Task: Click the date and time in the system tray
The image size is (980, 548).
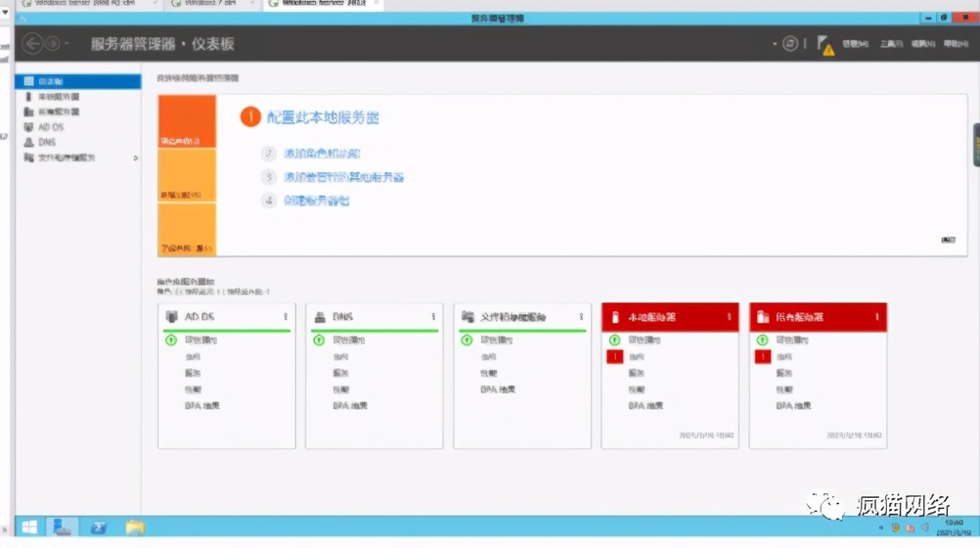Action: tap(954, 527)
